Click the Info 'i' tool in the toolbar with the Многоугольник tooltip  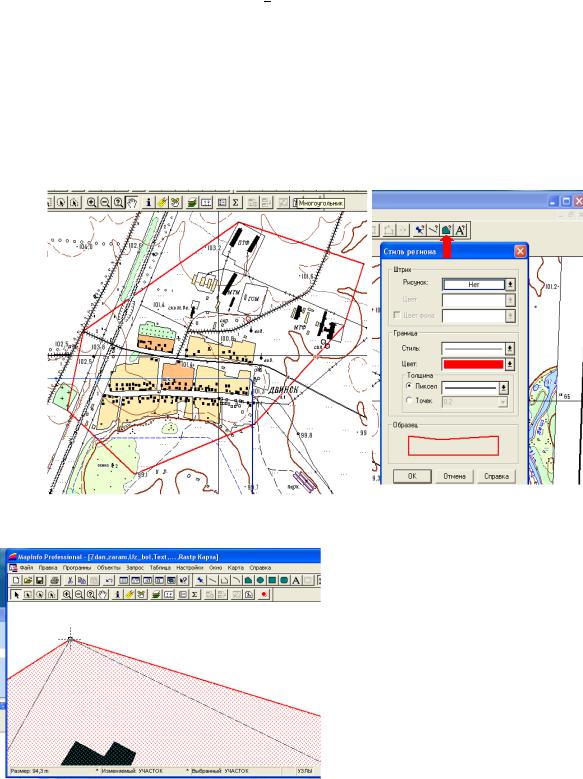tap(148, 203)
